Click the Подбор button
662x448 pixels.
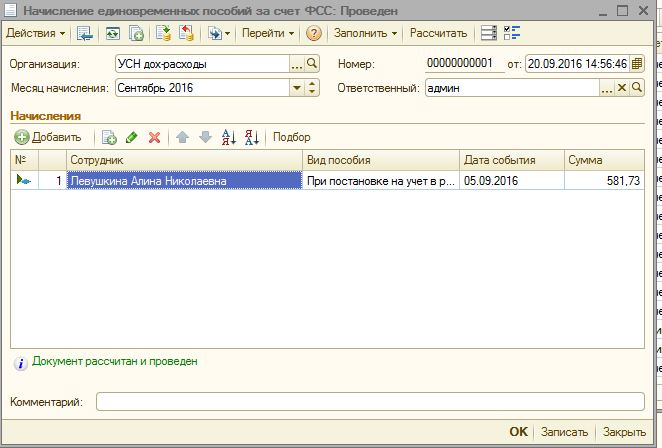click(291, 137)
